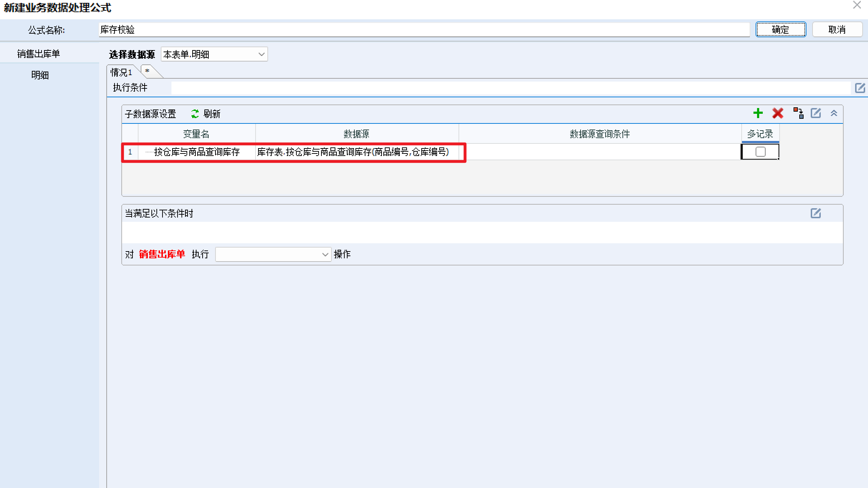
Task: Tick the 多记录 checkbox in row 1
Action: tap(760, 152)
